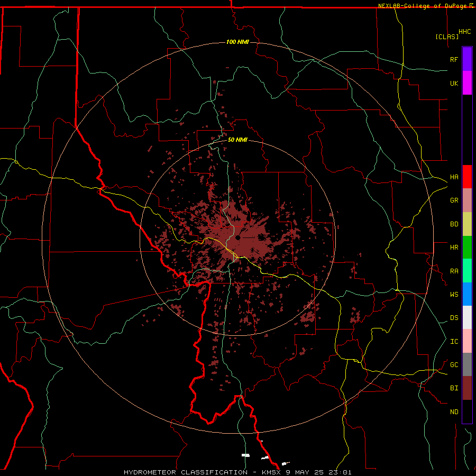
Task: Click the ND black legend color swatch
Action: click(x=467, y=411)
